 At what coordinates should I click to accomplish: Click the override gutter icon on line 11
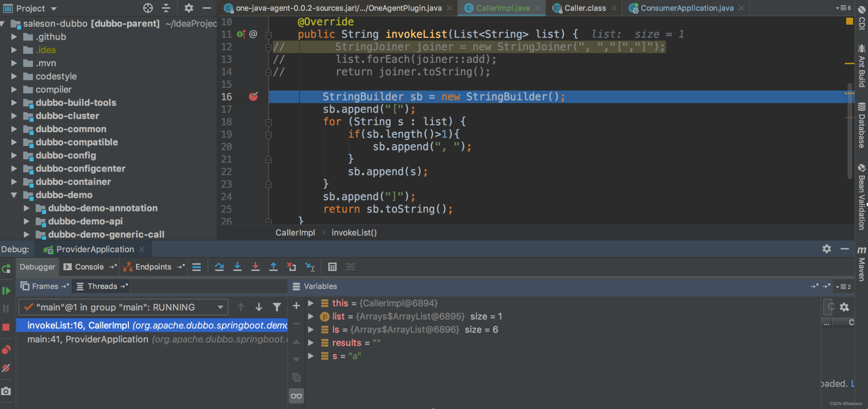point(241,34)
